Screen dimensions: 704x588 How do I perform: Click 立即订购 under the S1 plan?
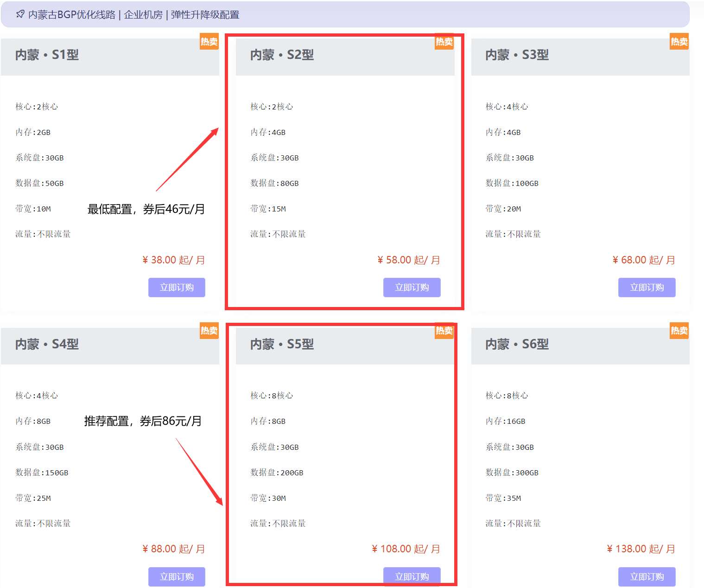[x=177, y=287]
